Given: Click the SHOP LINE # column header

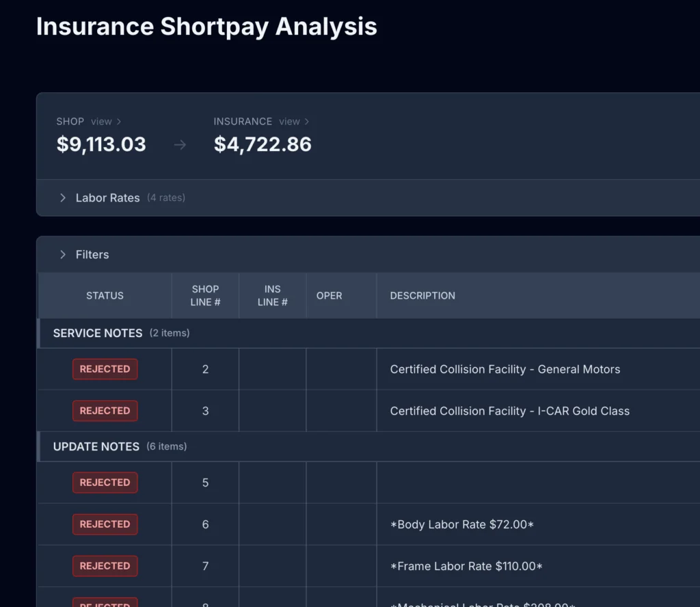Looking at the screenshot, I should [x=205, y=295].
